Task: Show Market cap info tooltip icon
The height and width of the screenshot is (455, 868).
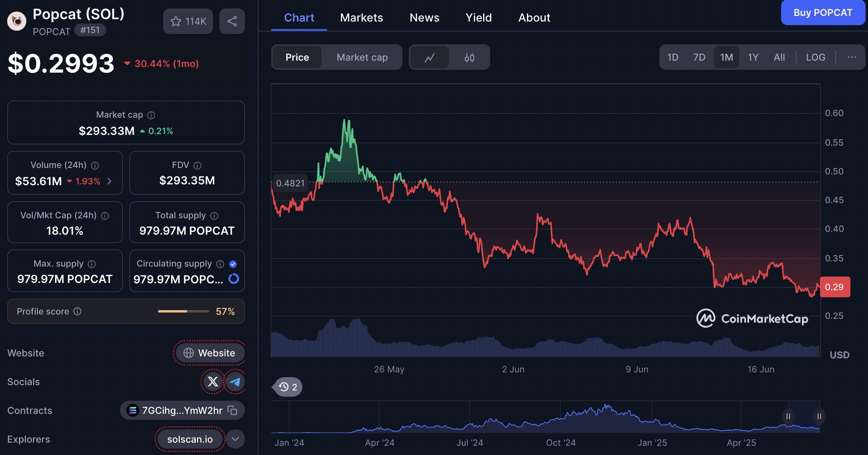Action: pyautogui.click(x=151, y=115)
